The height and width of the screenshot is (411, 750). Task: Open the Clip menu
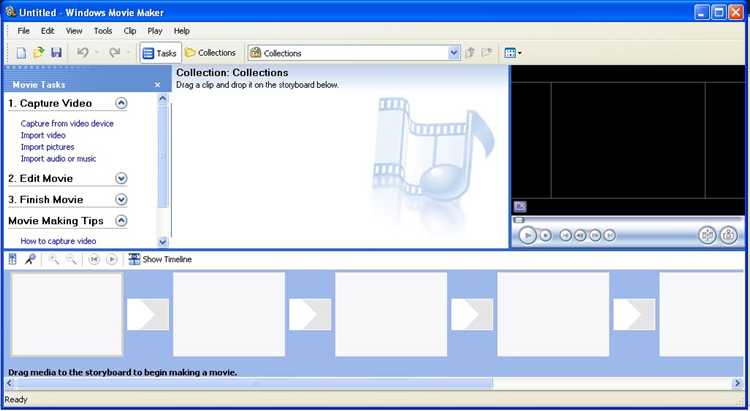pyautogui.click(x=130, y=31)
